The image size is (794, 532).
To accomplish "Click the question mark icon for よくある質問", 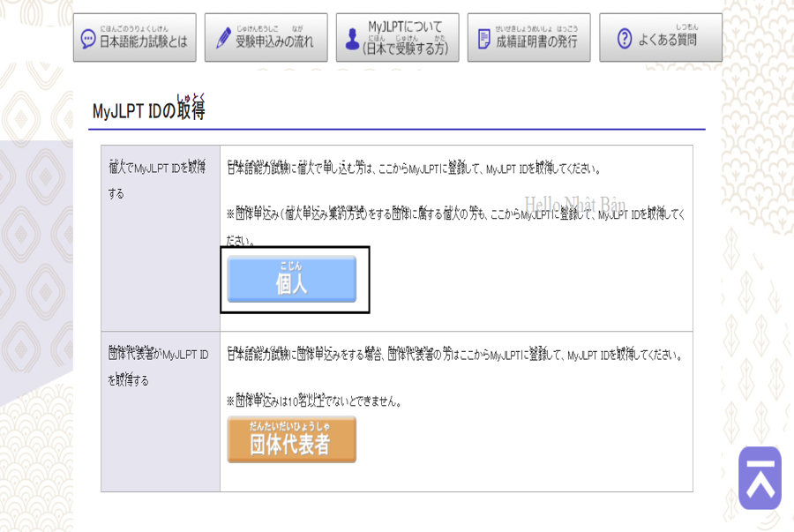I will pos(625,40).
